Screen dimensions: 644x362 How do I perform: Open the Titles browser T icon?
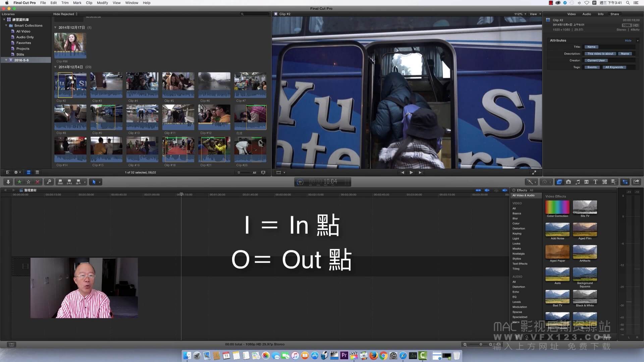click(x=595, y=182)
